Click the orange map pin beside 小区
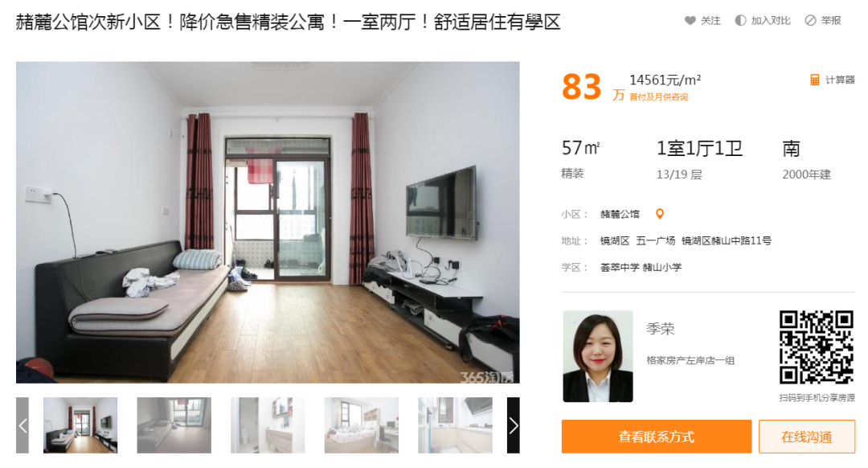Screen dimensions: 868x468 [x=660, y=214]
